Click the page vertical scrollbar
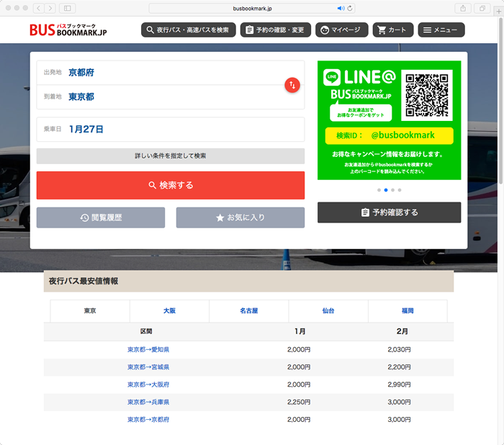The image size is (504, 445). (501, 102)
